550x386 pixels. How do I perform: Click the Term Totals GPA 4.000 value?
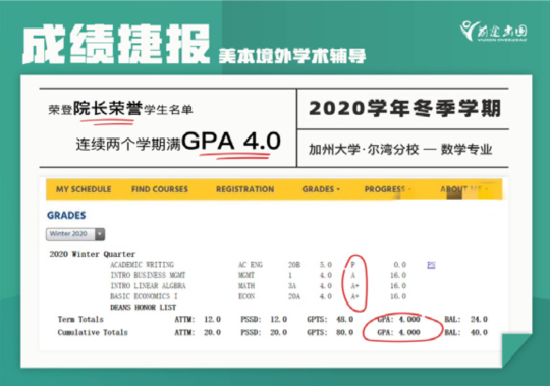409,319
